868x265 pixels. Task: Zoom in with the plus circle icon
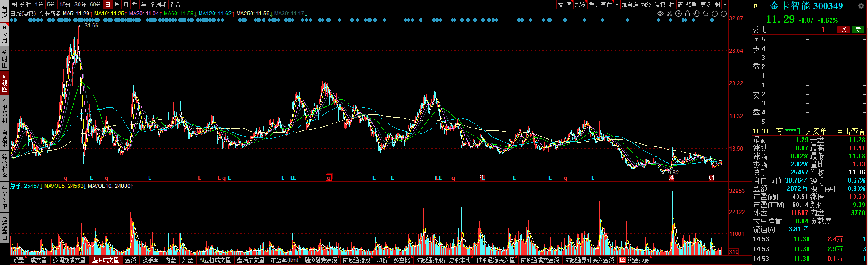715,14
